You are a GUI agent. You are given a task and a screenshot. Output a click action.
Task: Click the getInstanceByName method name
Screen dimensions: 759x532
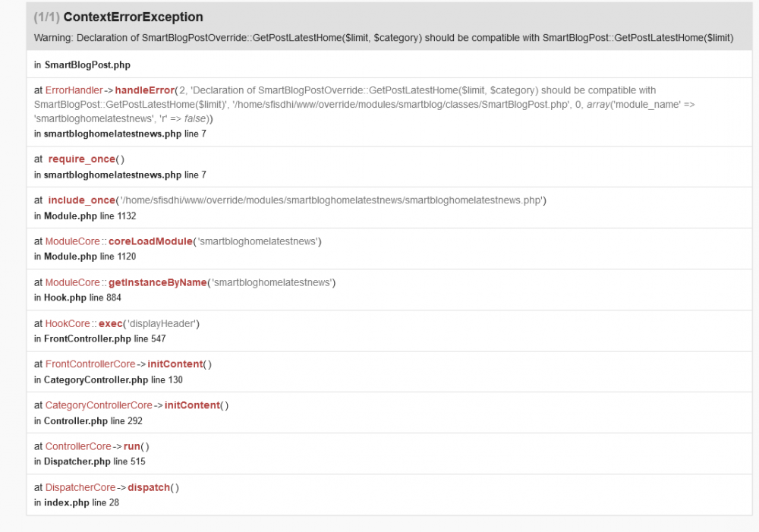point(157,282)
